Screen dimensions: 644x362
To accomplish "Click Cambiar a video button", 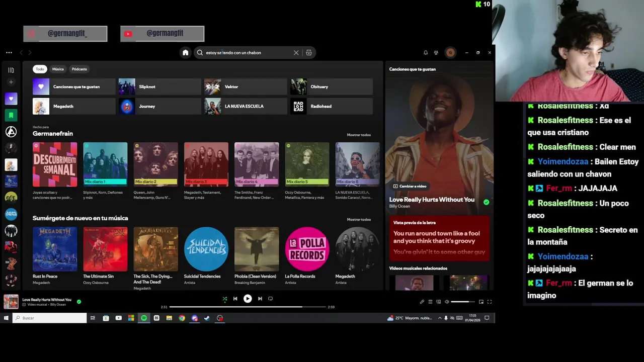I will pos(410,186).
